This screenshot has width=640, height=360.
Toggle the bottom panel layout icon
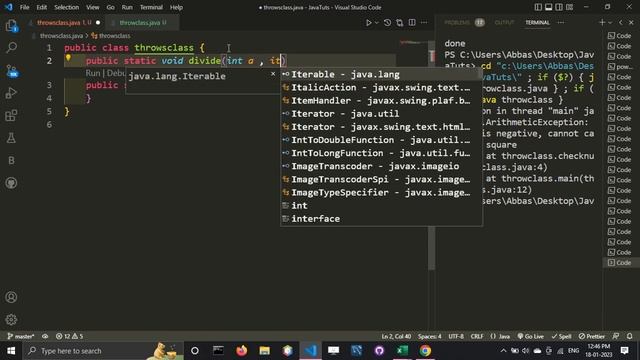[x=549, y=7]
